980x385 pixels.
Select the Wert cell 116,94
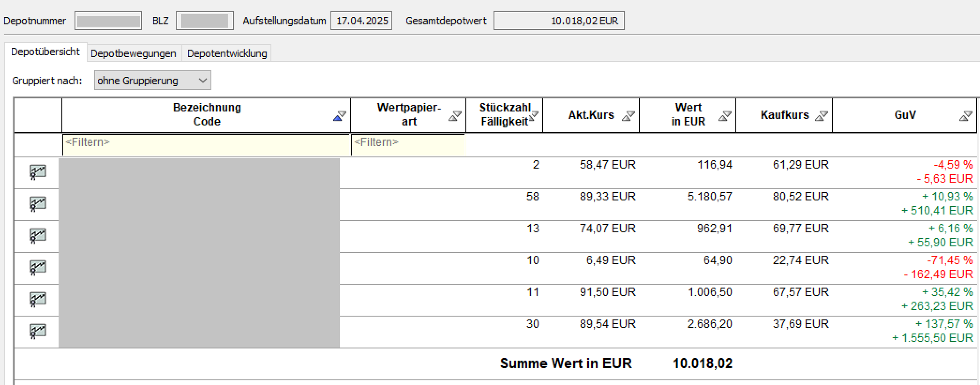pos(715,165)
